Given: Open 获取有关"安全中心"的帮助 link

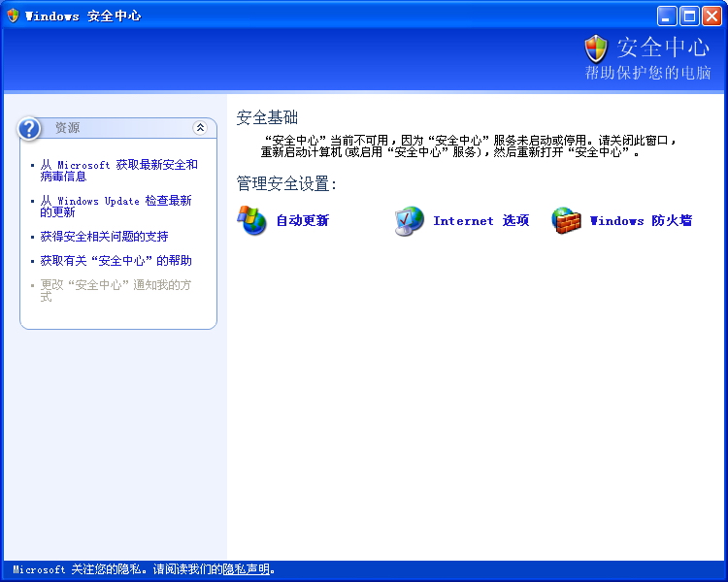Looking at the screenshot, I should tap(116, 261).
